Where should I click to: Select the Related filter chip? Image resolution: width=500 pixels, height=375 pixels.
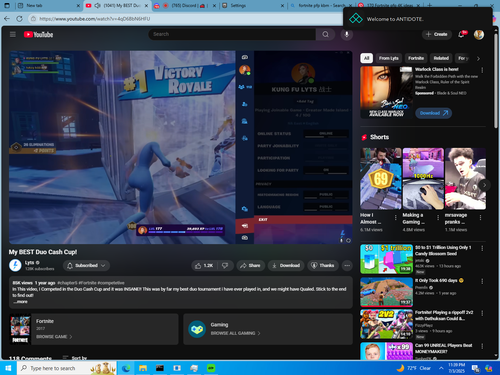click(x=441, y=58)
